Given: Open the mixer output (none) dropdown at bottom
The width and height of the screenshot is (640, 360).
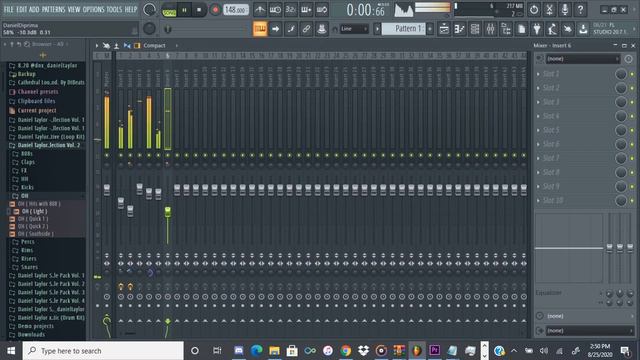Looking at the screenshot, I should tap(589, 331).
